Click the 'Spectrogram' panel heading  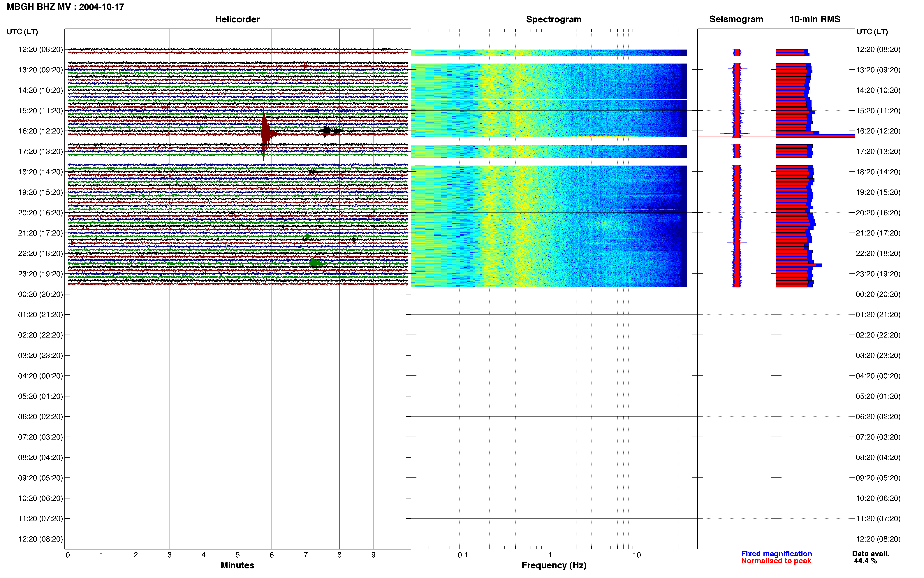(554, 20)
